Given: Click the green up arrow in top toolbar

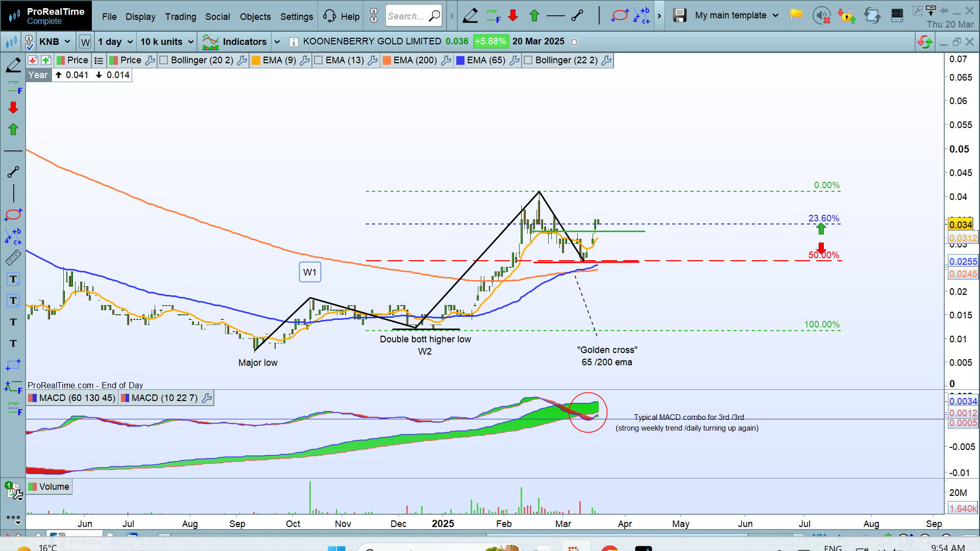Looking at the screenshot, I should (x=534, y=16).
